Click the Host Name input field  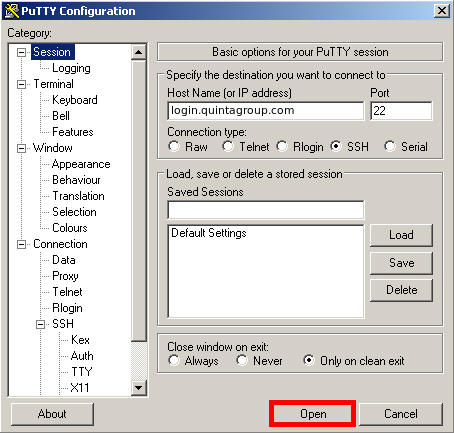[266, 111]
